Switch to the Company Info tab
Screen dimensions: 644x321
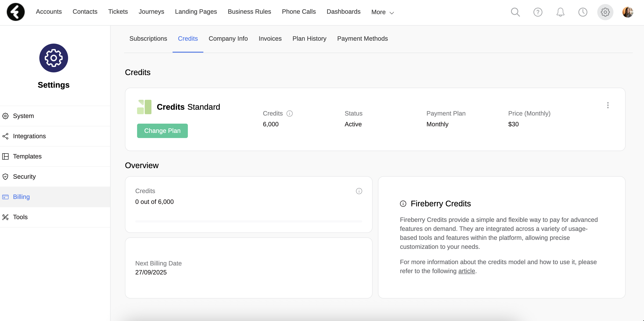click(228, 38)
